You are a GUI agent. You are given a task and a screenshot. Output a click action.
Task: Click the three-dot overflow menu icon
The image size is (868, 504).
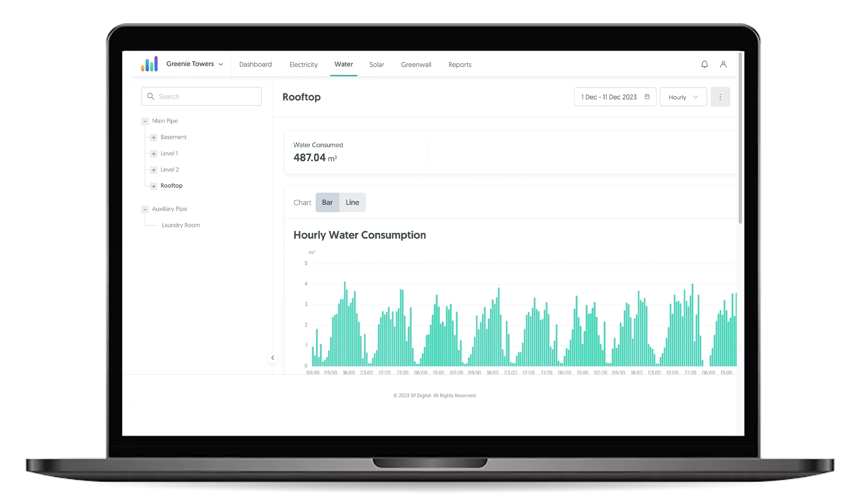click(720, 97)
